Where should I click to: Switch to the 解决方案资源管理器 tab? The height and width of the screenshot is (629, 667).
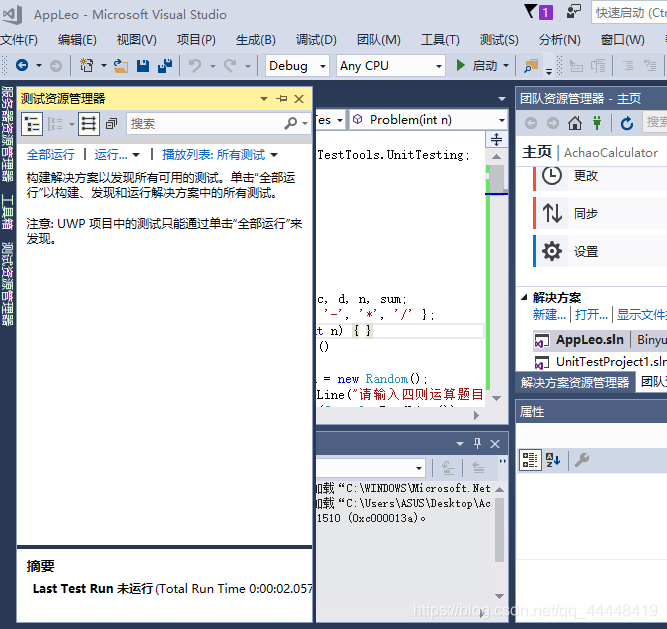click(575, 382)
